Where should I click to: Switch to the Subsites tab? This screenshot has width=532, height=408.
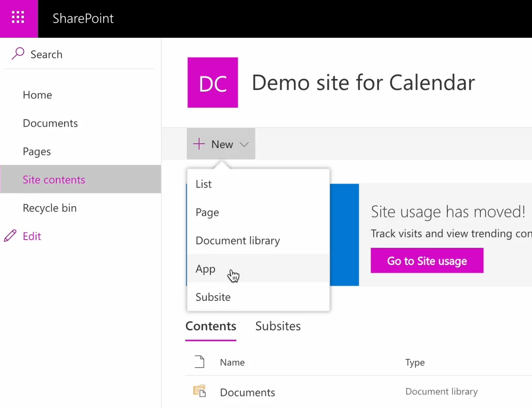click(x=278, y=326)
